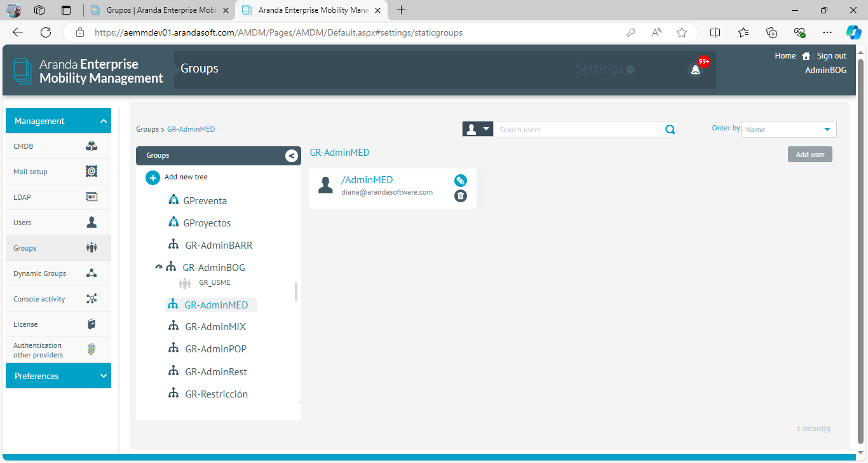Open the Order by Name dropdown
This screenshot has width=868, height=463.
(x=789, y=130)
